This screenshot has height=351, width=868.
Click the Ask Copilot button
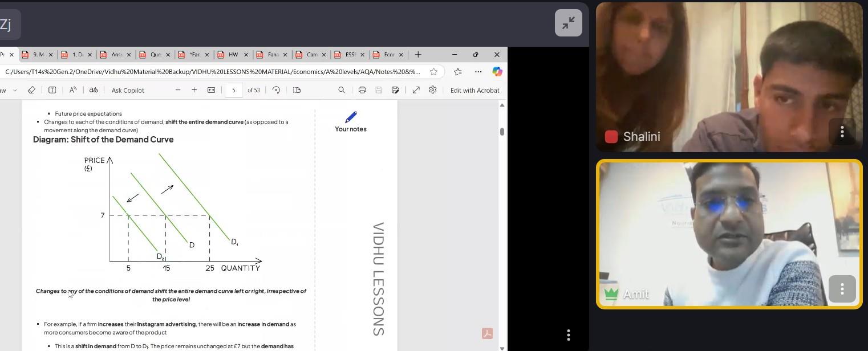tap(128, 90)
